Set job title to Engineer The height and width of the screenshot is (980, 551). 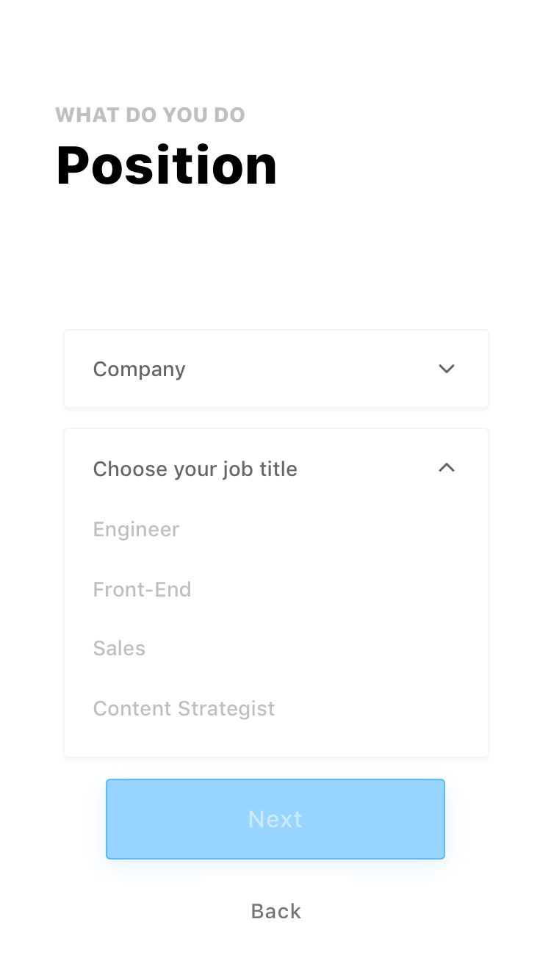(x=137, y=530)
